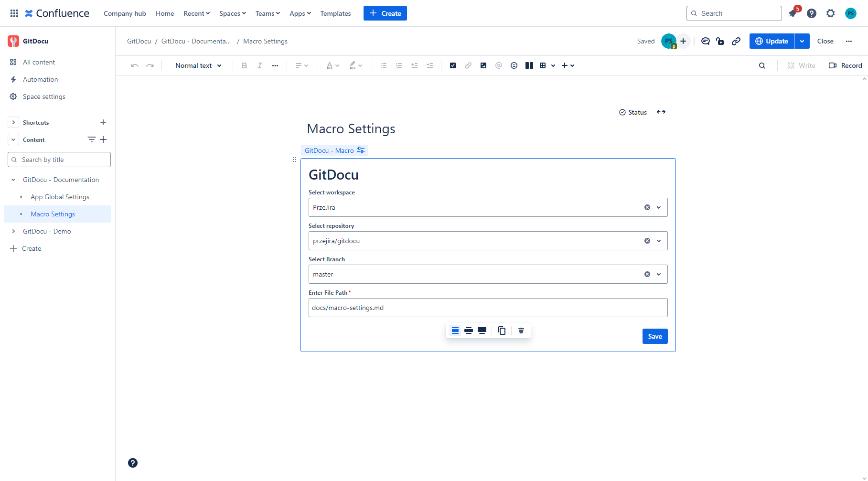Click the outdent icon
868x481 pixels.
coord(415,65)
